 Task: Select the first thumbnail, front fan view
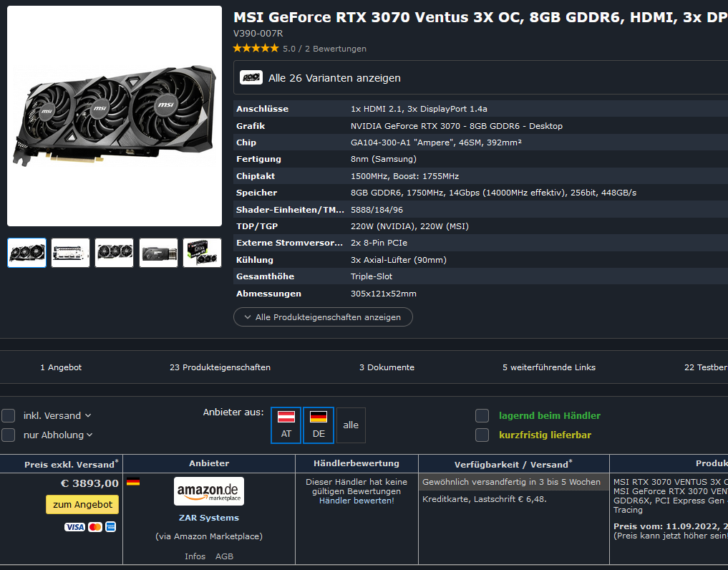click(x=27, y=253)
